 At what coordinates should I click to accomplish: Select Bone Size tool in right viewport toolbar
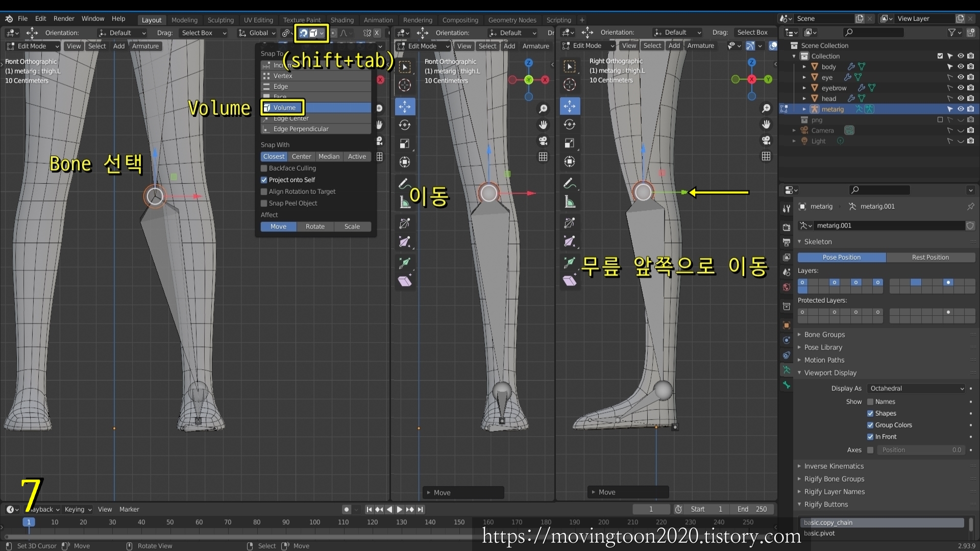[x=570, y=241]
